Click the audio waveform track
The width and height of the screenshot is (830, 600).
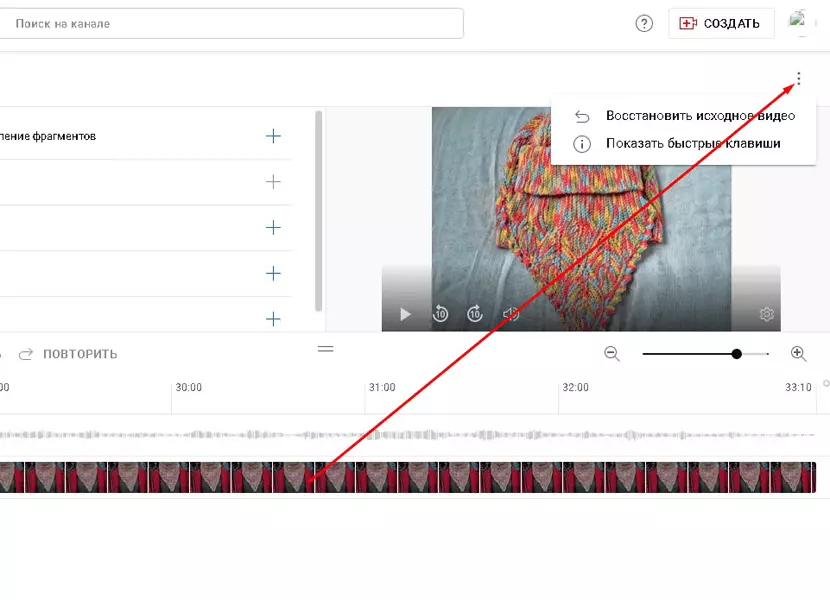(408, 435)
